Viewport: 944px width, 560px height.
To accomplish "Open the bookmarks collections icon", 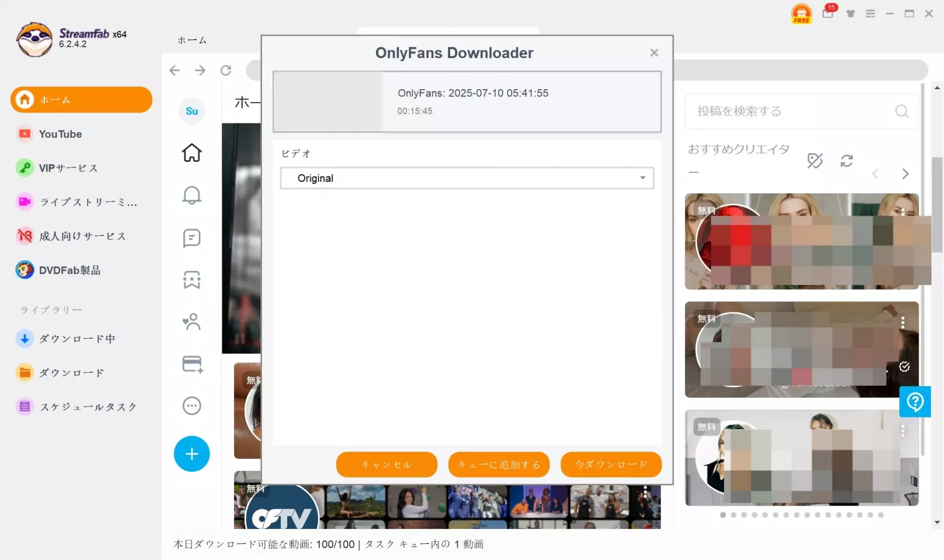I will [191, 279].
